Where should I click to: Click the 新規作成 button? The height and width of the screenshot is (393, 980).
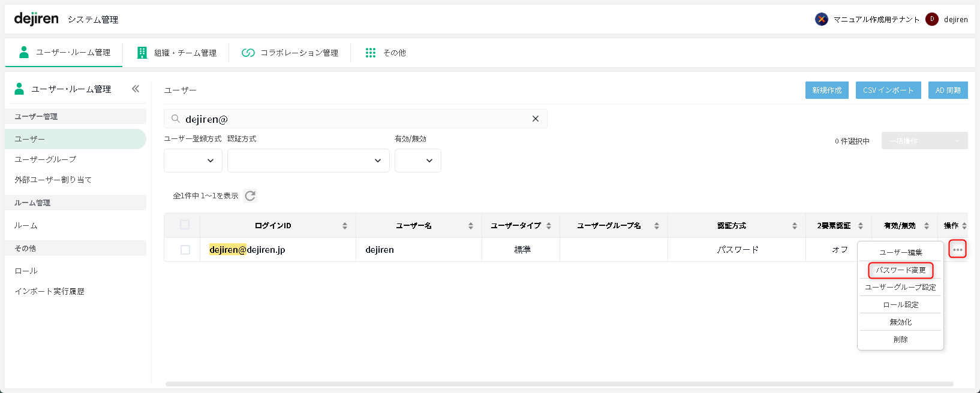tap(826, 90)
